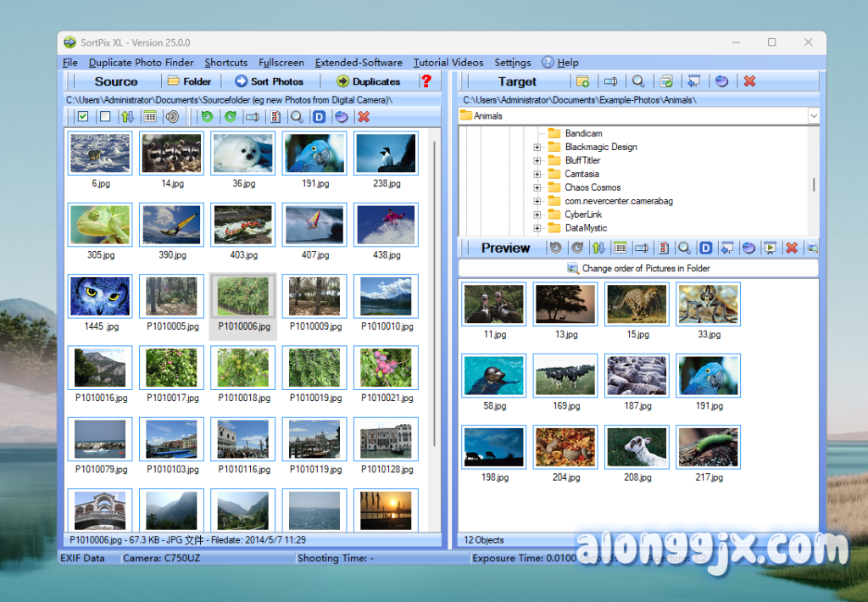Click the magnifier icon in Source toolbar

click(297, 117)
